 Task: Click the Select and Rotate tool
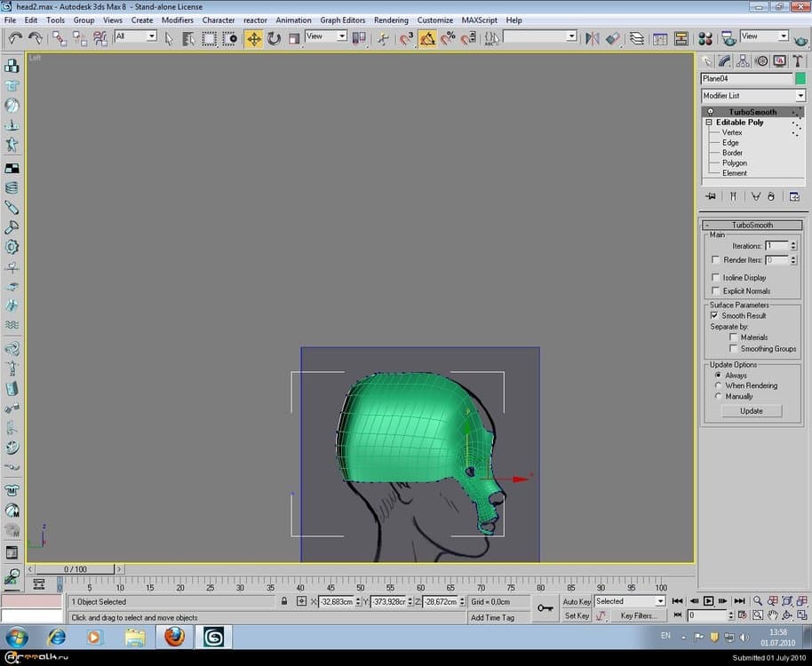tap(274, 38)
